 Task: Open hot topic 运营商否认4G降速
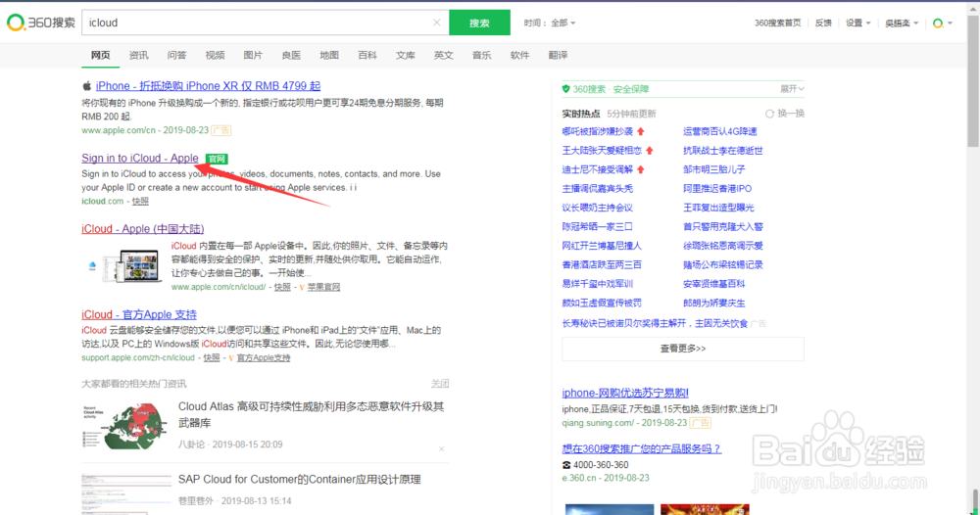click(x=719, y=131)
